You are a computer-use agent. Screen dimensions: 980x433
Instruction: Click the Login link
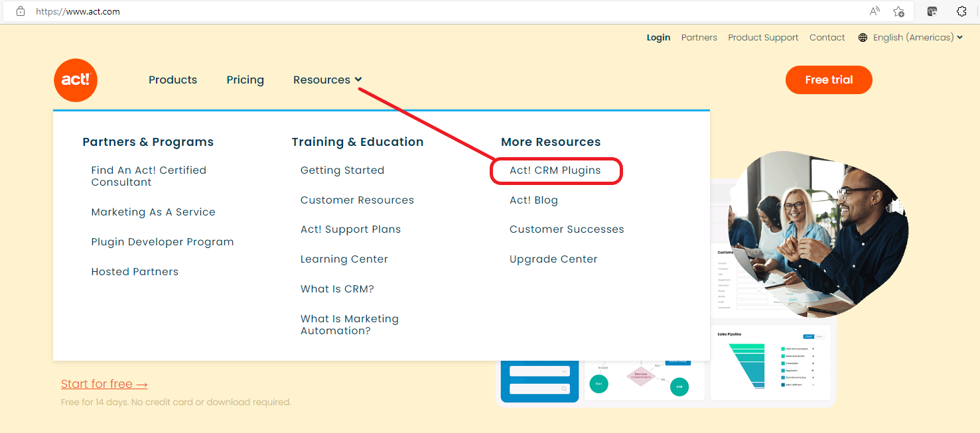click(x=658, y=38)
